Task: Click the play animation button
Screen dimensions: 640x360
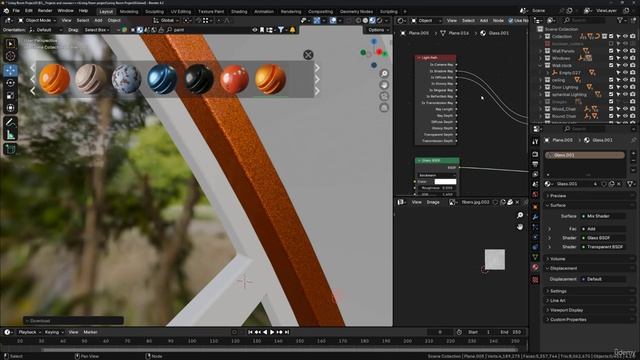Action: 272,332
